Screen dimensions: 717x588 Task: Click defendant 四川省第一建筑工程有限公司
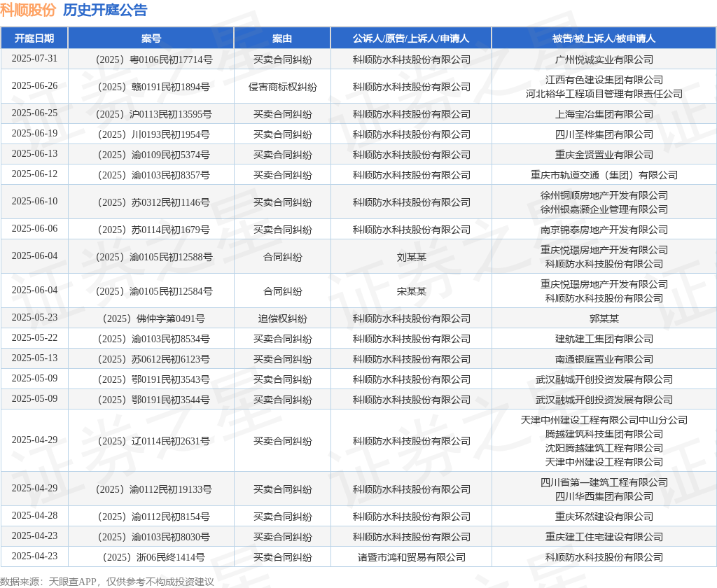coord(604,482)
